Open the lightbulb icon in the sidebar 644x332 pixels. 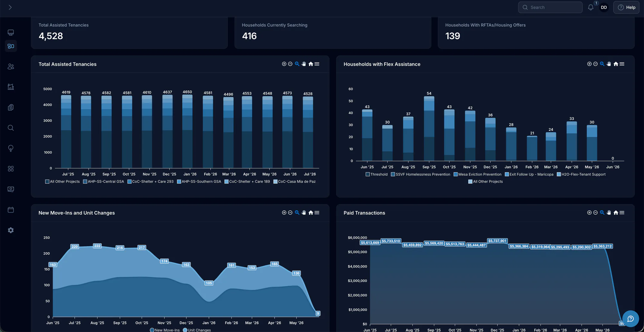pyautogui.click(x=11, y=148)
